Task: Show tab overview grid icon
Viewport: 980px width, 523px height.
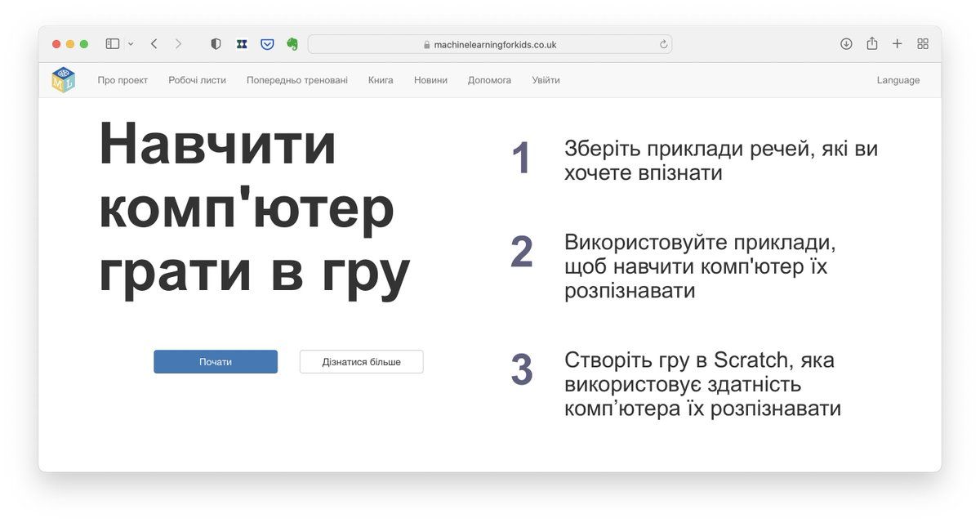Action: pos(923,44)
